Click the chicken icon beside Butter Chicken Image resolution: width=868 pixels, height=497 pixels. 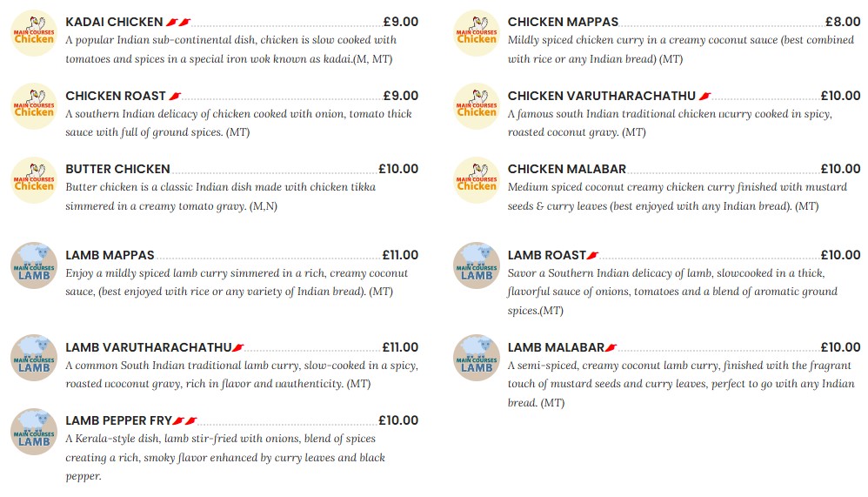pyautogui.click(x=34, y=180)
